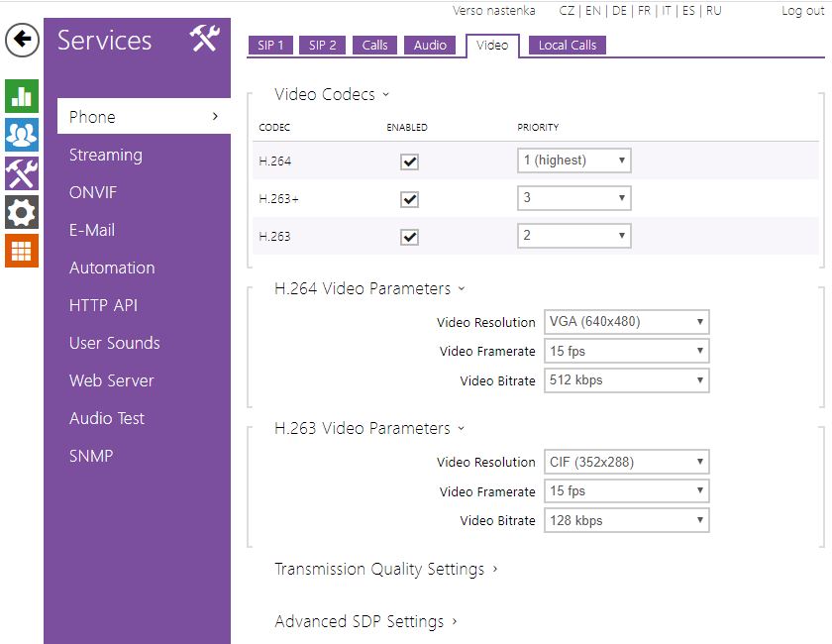Open the orange grid System icon

pyautogui.click(x=22, y=250)
